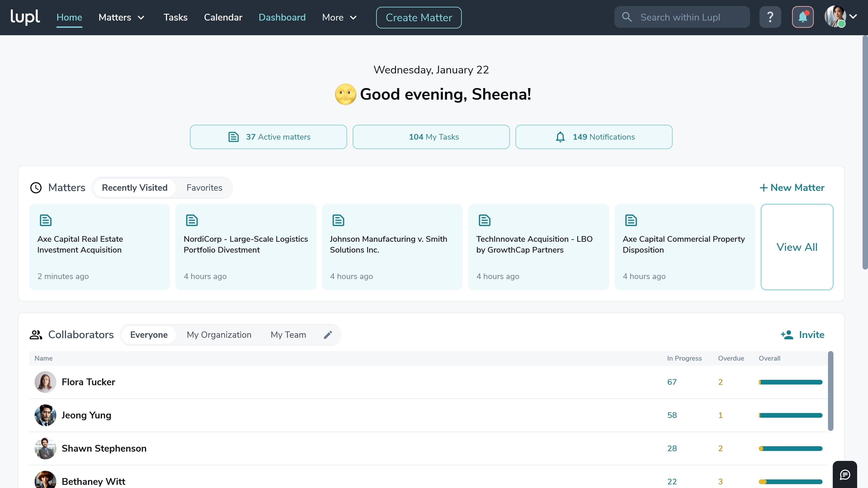This screenshot has height=488, width=868.
Task: Click Bethaney Witt's avatar
Action: pos(45,480)
